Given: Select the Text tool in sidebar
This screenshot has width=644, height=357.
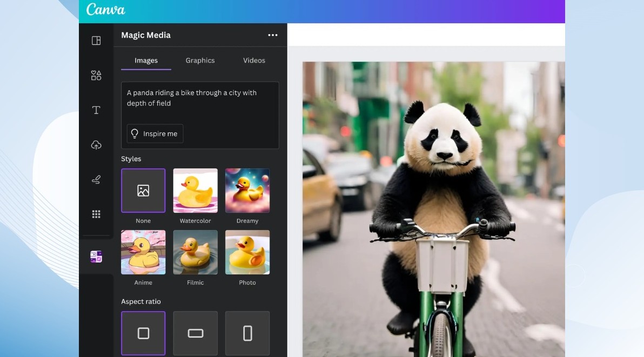Looking at the screenshot, I should click(x=96, y=110).
